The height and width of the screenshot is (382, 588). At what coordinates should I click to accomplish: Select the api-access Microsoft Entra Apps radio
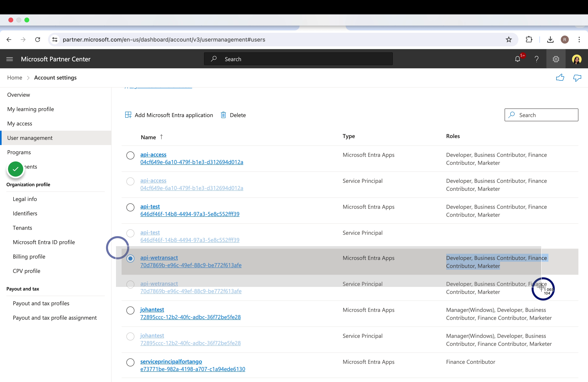(130, 155)
